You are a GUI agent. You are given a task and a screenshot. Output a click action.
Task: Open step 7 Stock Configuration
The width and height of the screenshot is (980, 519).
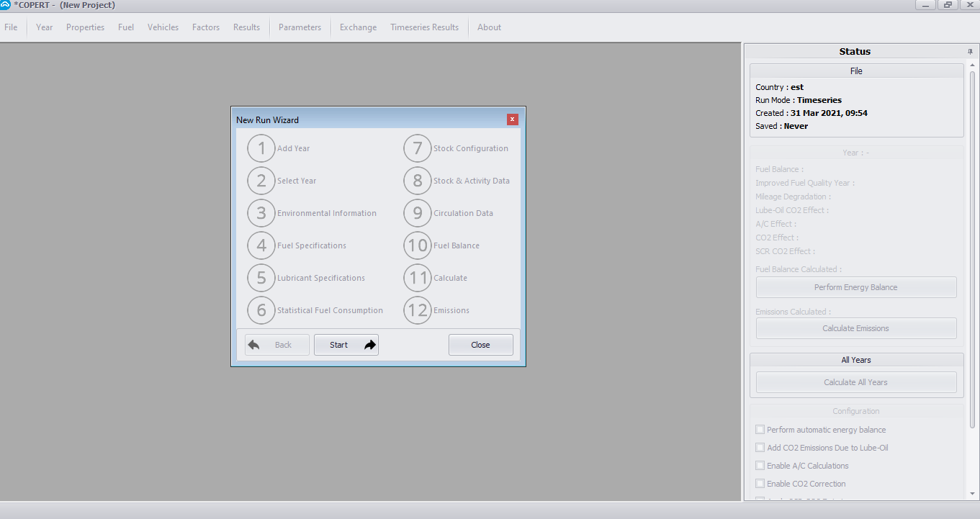pyautogui.click(x=418, y=148)
